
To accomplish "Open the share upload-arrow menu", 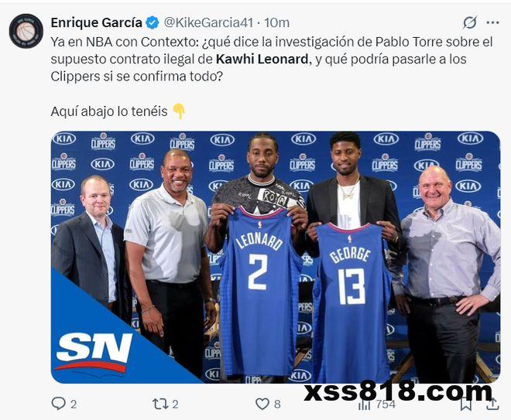I will pyautogui.click(x=492, y=404).
